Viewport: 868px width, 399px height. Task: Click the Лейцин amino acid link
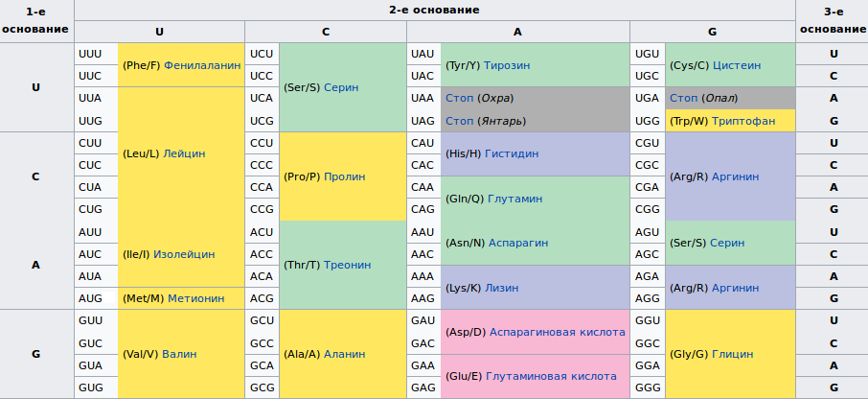[184, 153]
